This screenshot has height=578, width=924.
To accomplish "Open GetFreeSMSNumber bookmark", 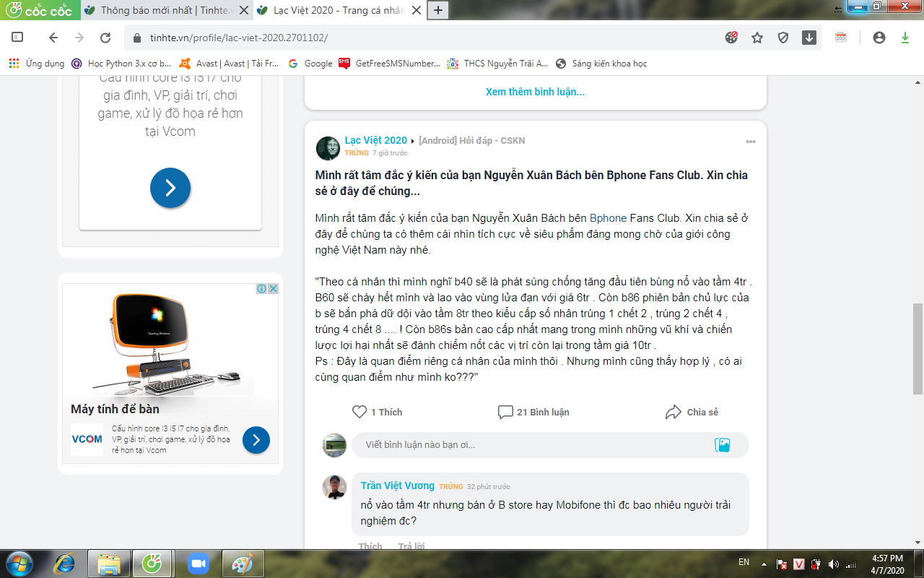I will tap(390, 64).
